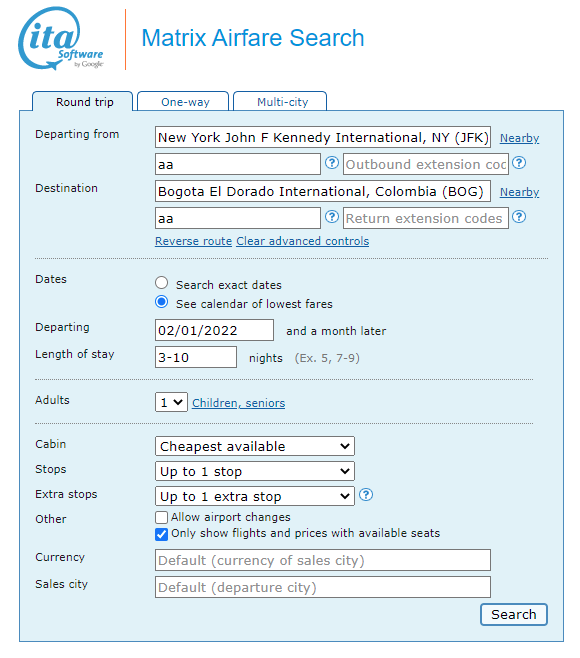Click the Search button
The image size is (580, 658).
[x=514, y=614]
